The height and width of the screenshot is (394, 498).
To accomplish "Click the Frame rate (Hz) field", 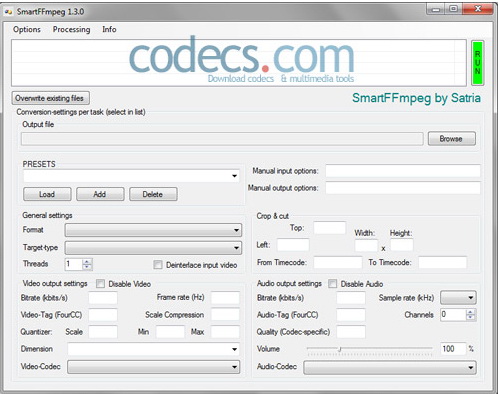I will (x=225, y=297).
